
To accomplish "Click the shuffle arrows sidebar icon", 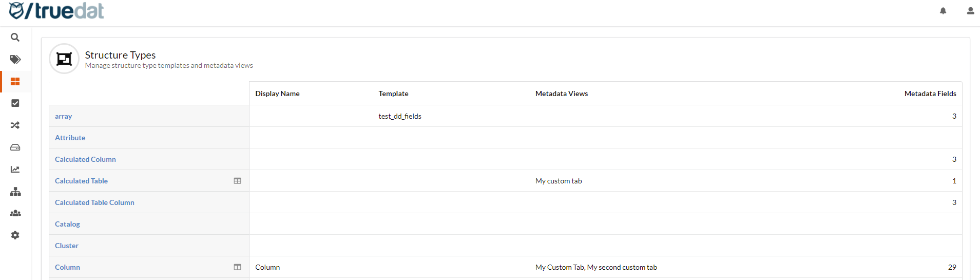I will 15,125.
